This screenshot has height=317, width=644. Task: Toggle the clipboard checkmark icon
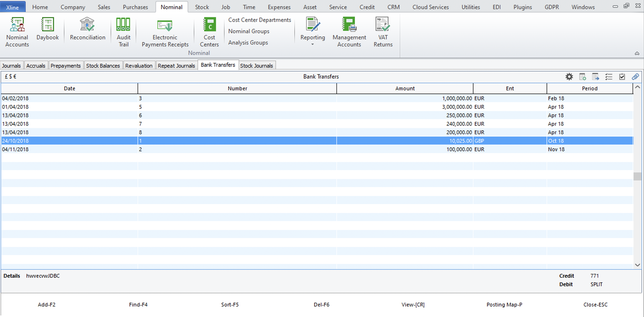(x=622, y=77)
